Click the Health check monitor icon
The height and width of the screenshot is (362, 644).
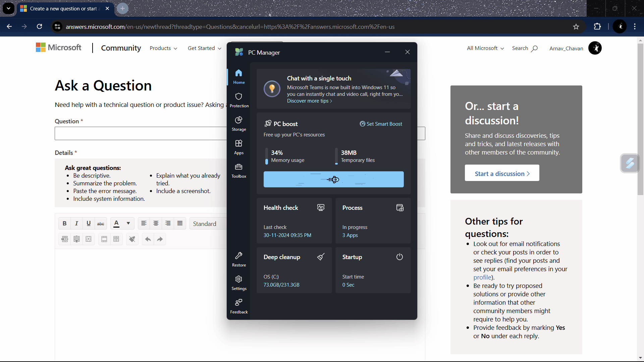(x=321, y=208)
